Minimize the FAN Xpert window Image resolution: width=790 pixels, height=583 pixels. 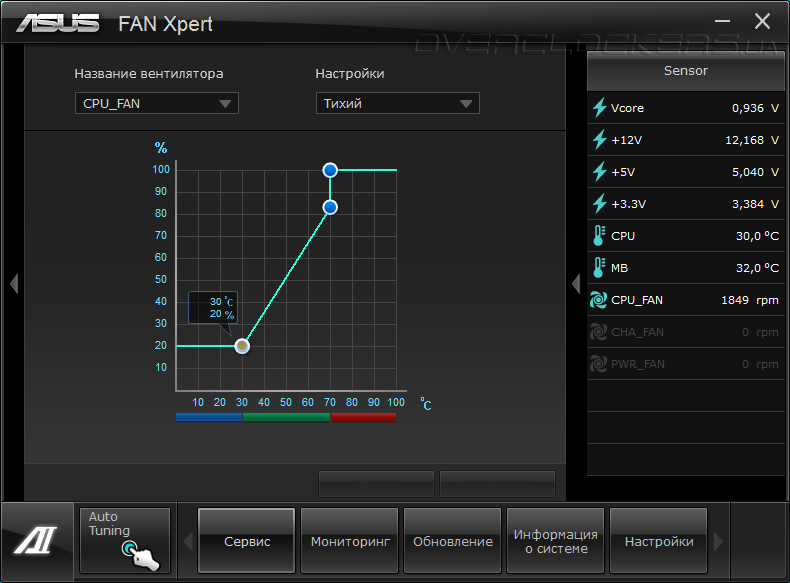point(722,21)
